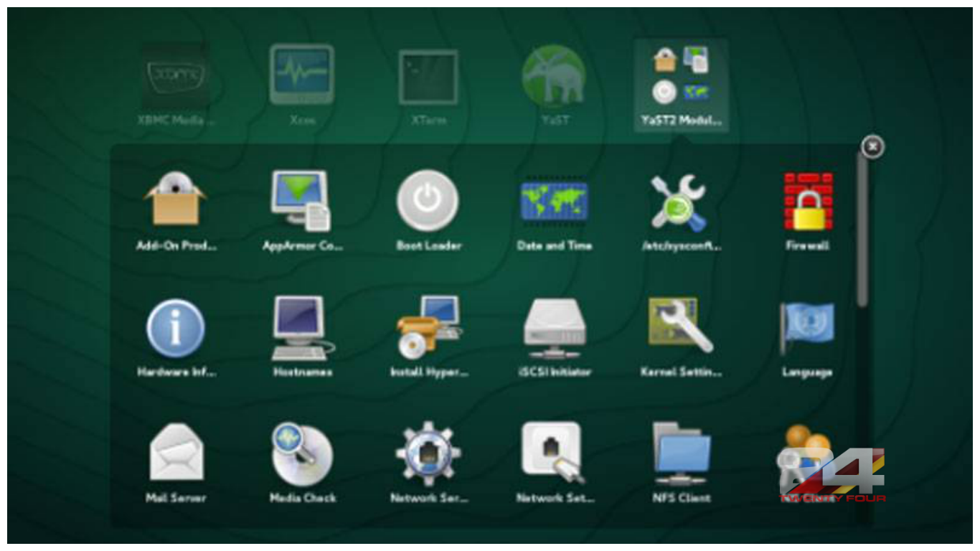
Task: Click the "iSCSI Initiator" label text
Action: [555, 372]
